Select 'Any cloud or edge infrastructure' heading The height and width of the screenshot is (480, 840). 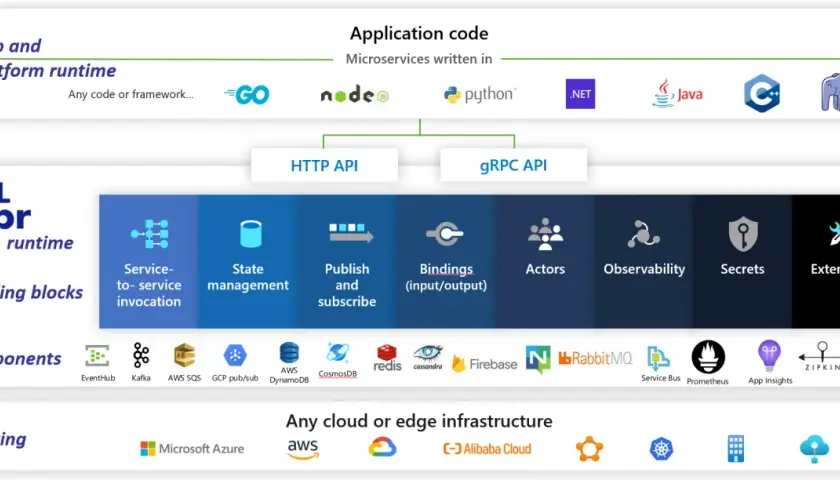pyautogui.click(x=419, y=421)
